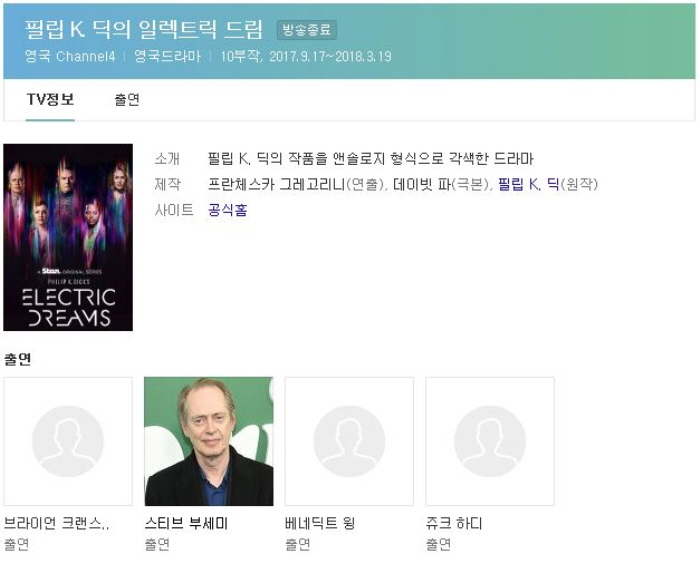Viewport: 700px width, 563px height.
Task: Click the 영국 Channel4 broadcaster text
Action: point(70,57)
